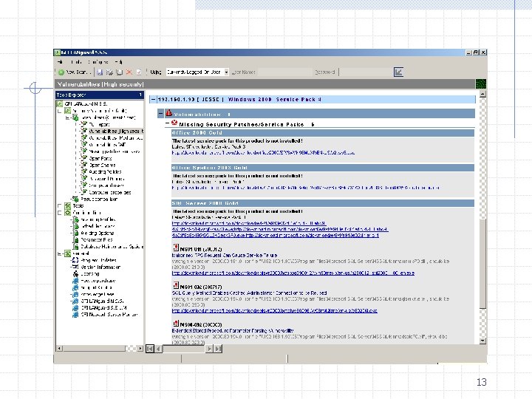Collapse the 192.168.1.93 host results section

point(154,100)
